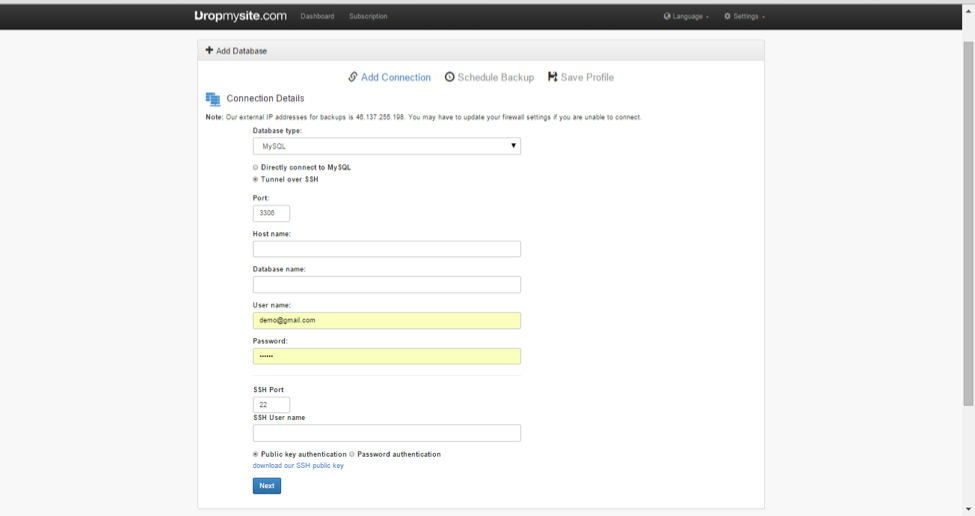
Task: Select Public key authentication option
Action: (x=256, y=455)
